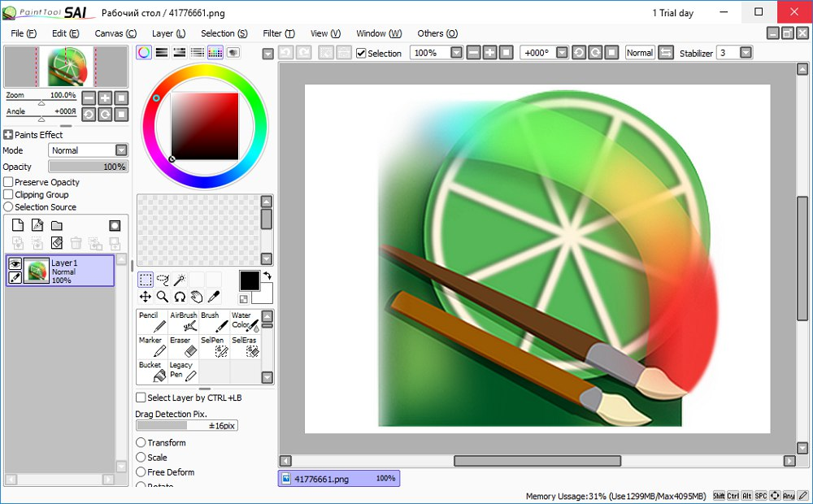The width and height of the screenshot is (813, 504).
Task: Add a layer mask
Action: [x=115, y=225]
